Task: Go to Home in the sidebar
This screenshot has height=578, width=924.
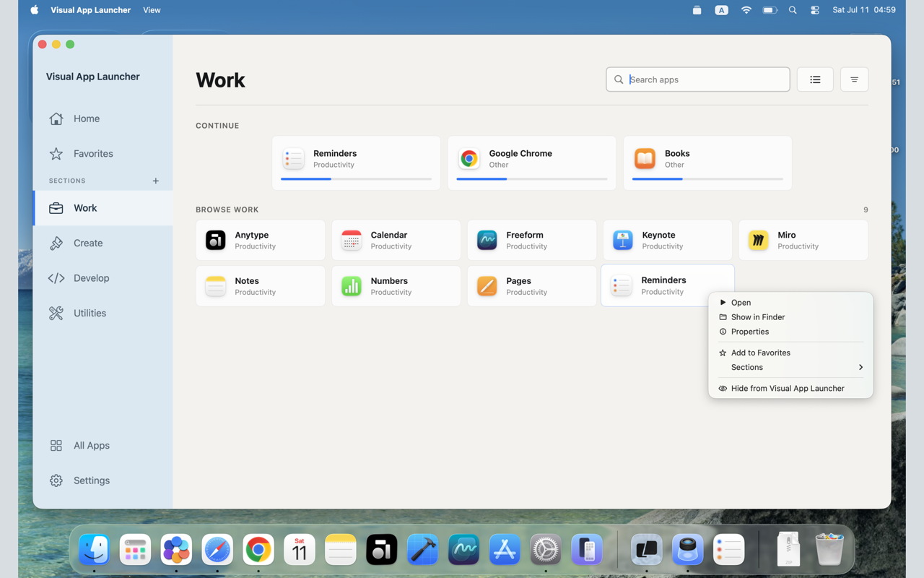Action: click(x=103, y=118)
